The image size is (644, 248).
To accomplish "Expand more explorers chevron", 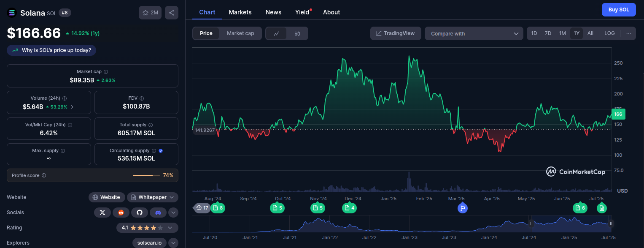I will pyautogui.click(x=173, y=243).
